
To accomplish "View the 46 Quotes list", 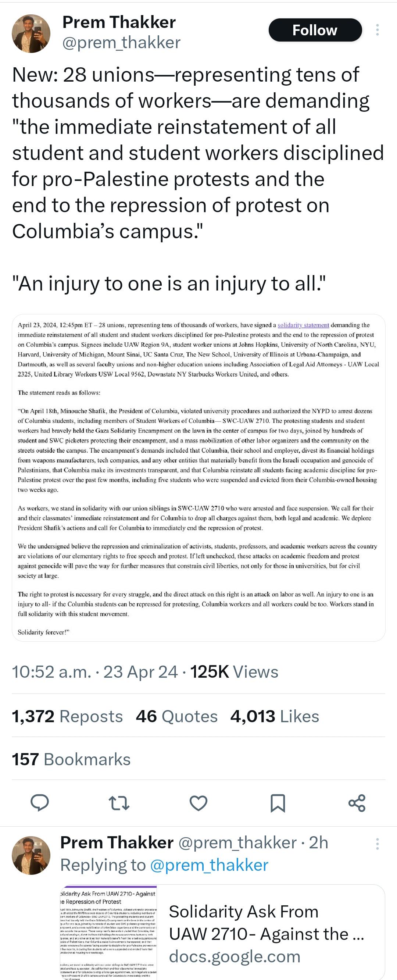I will tap(177, 716).
